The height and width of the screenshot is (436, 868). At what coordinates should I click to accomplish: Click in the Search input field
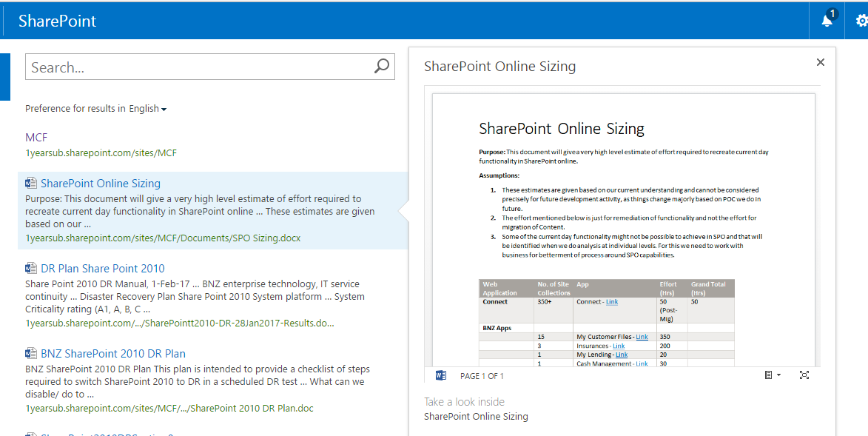[199, 67]
